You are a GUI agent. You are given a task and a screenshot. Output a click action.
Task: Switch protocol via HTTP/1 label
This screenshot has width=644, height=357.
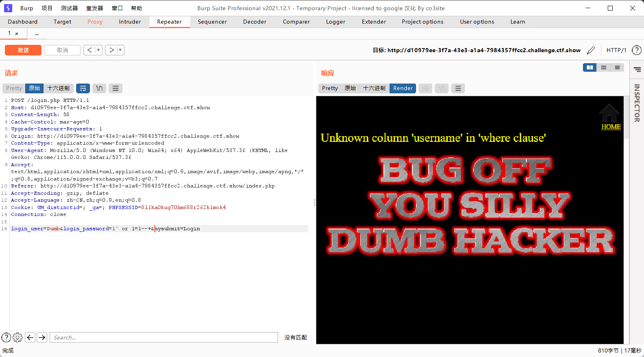[616, 50]
